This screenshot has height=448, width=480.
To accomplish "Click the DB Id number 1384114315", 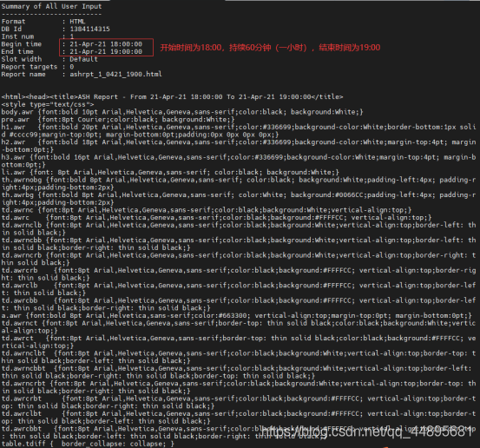I will point(89,30).
